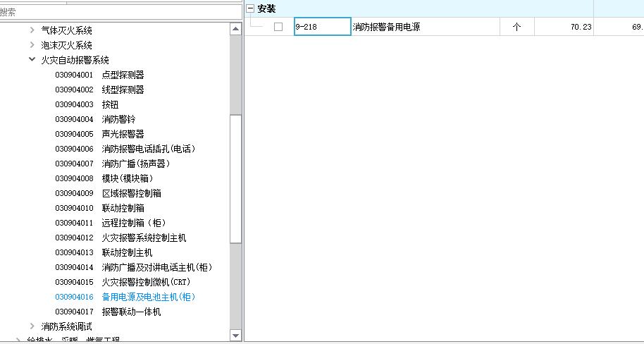Select item 030904014 消防广播及对讲电话主机(柜)
The width and height of the screenshot is (644, 344).
[x=134, y=267]
